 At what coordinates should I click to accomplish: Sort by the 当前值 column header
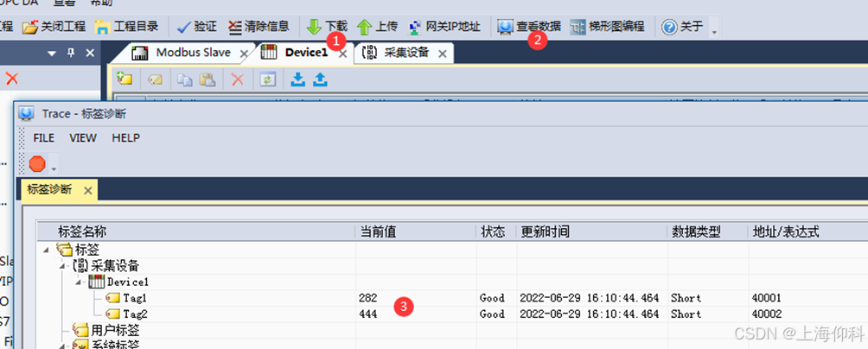pyautogui.click(x=416, y=232)
